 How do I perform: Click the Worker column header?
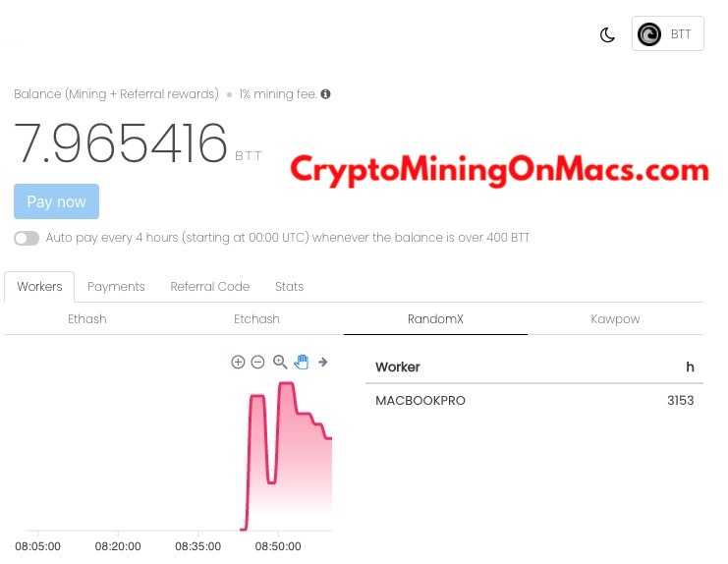[398, 367]
